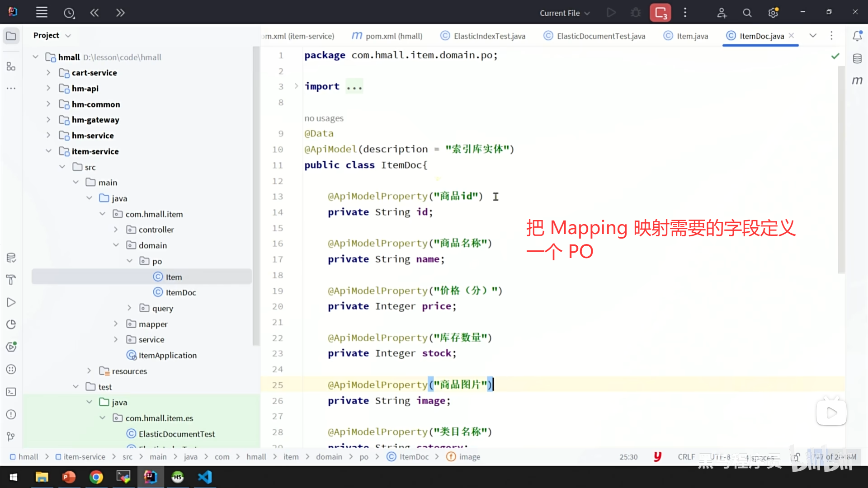This screenshot has height=488, width=868.
Task: Open the Git tool window icon
Action: pos(11,436)
